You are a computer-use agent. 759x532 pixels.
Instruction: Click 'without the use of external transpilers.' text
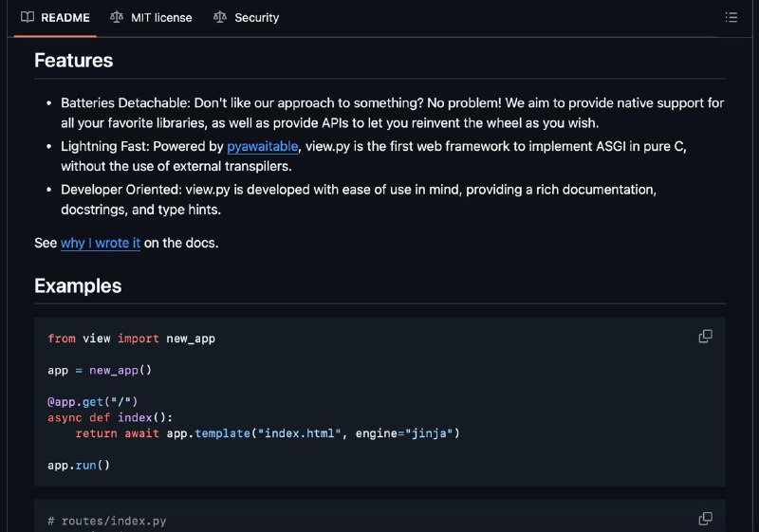tap(176, 166)
